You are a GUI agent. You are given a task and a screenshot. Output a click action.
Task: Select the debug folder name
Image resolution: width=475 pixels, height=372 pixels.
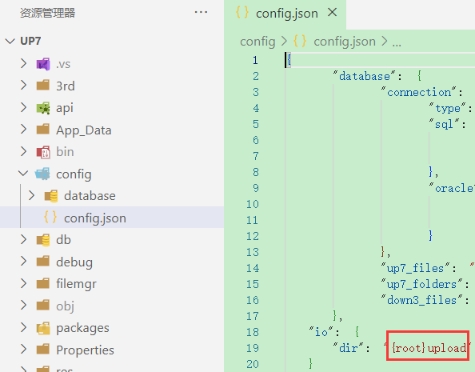point(74,262)
